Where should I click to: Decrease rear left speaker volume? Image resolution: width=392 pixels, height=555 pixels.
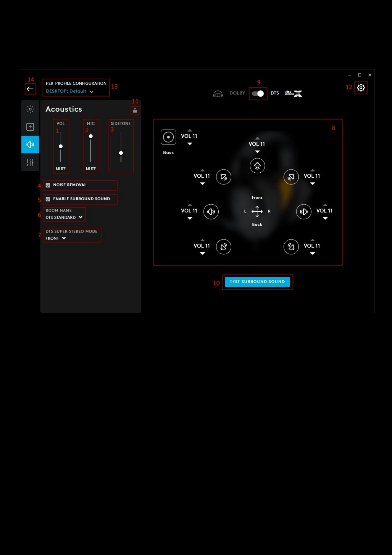coord(202,254)
